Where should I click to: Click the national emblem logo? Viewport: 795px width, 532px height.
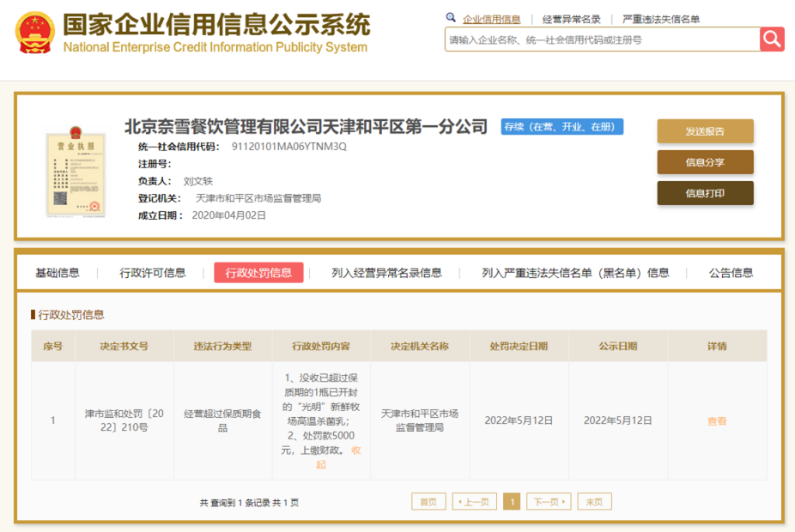pyautogui.click(x=35, y=33)
